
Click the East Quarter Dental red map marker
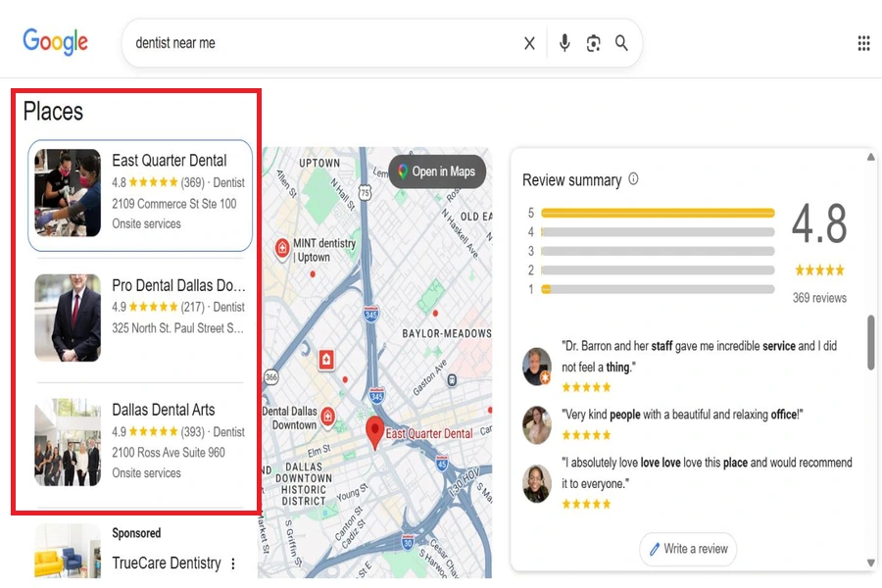374,432
